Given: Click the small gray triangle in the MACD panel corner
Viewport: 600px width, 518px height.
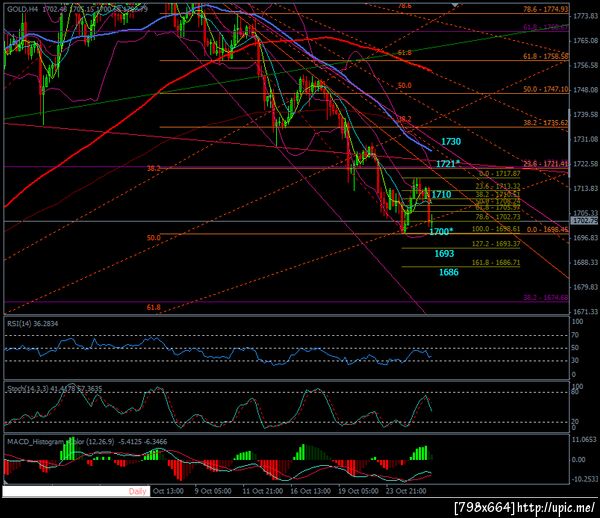Looking at the screenshot, I should tap(6, 482).
